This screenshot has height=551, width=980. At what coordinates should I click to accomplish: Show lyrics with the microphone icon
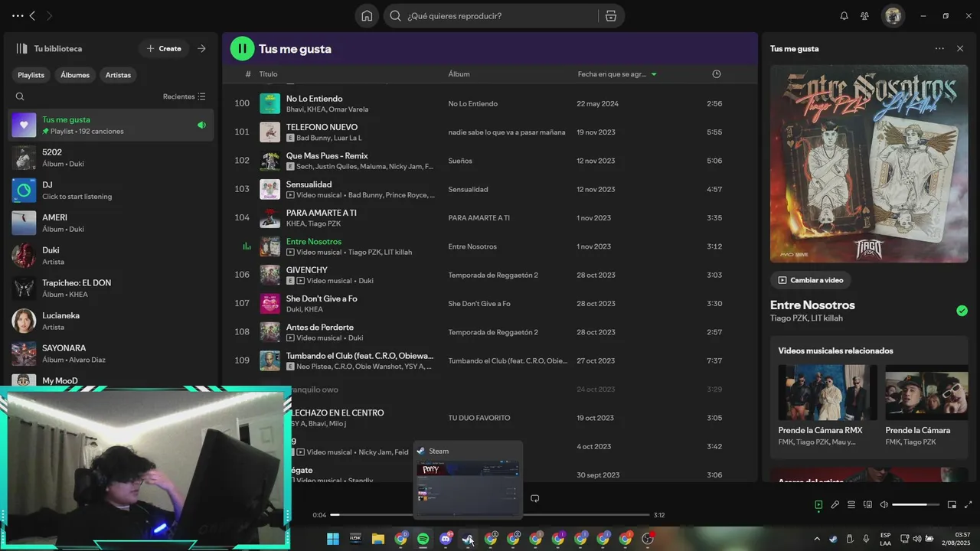tap(835, 504)
